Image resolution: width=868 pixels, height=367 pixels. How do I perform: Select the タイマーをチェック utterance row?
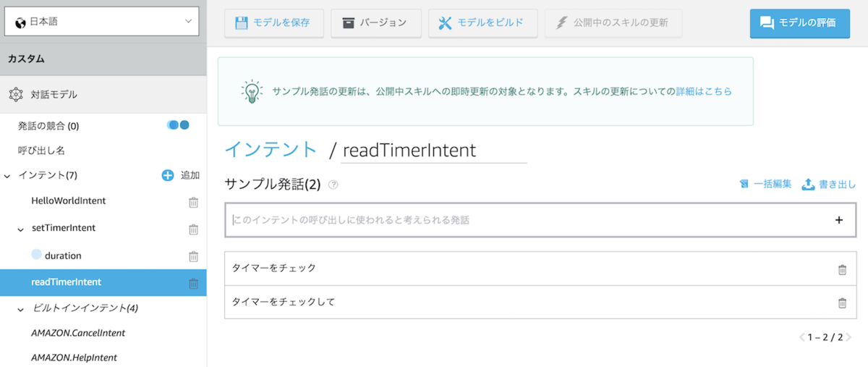point(540,269)
